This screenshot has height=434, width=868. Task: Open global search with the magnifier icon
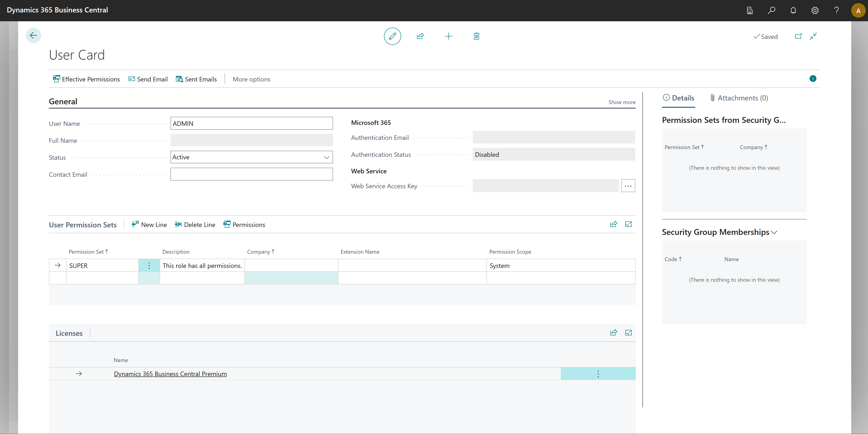point(772,10)
